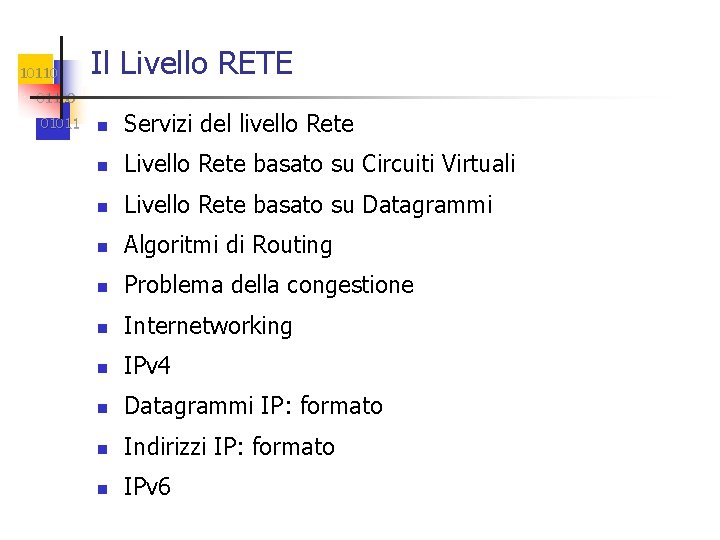
Task: Click the bullet square before Internetworking
Action: tap(102, 328)
